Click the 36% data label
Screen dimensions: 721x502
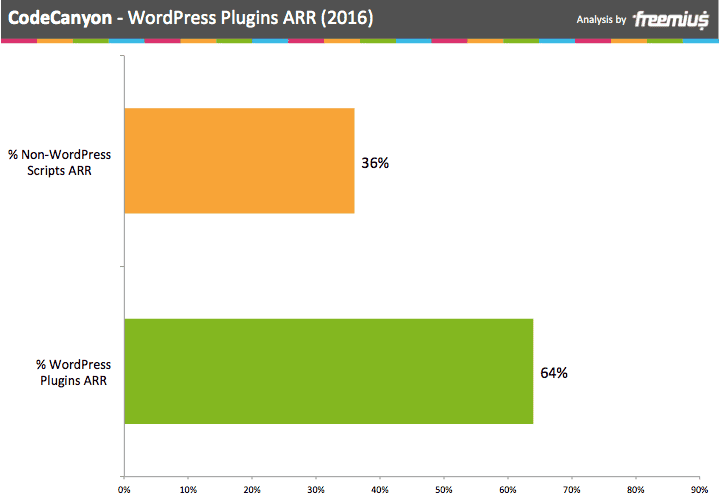(x=375, y=163)
